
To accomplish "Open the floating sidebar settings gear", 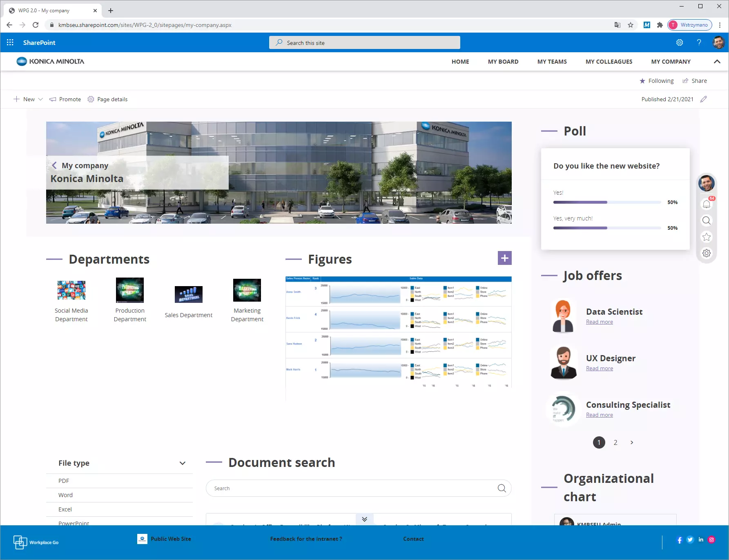I will click(x=707, y=253).
